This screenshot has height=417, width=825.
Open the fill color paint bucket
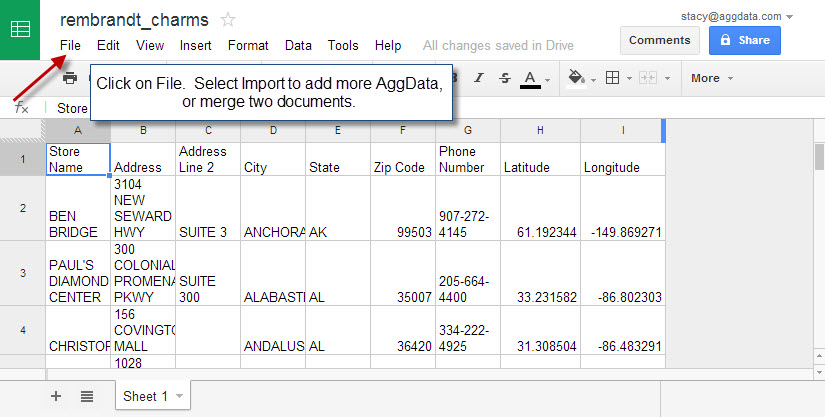(x=576, y=79)
